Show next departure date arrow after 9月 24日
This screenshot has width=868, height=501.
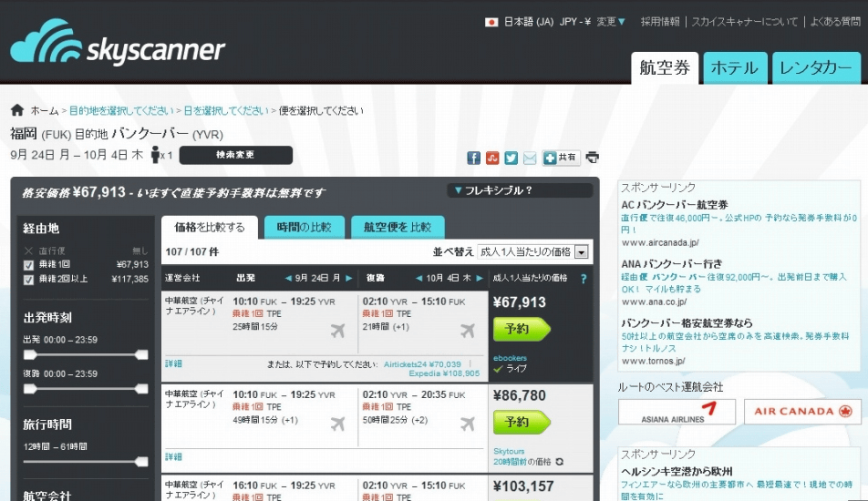(348, 278)
